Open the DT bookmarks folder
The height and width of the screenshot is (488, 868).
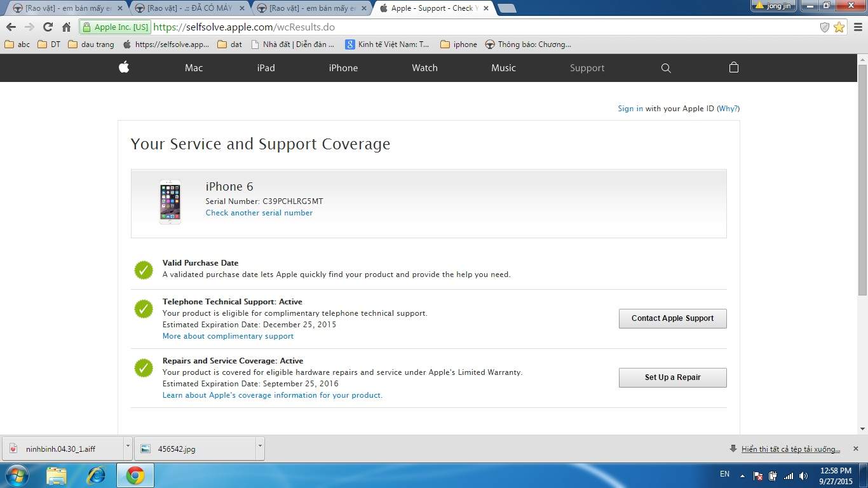(50, 44)
